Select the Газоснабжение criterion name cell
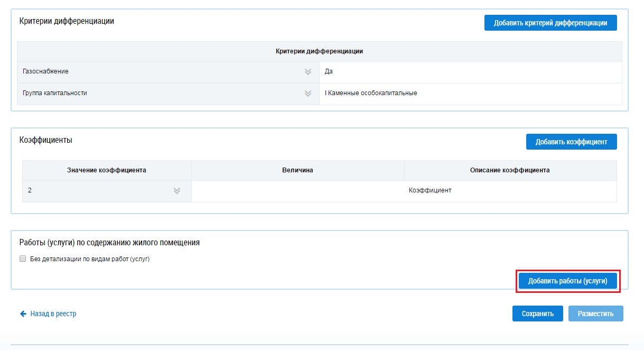Screen dimensions: 644x350 tap(158, 72)
